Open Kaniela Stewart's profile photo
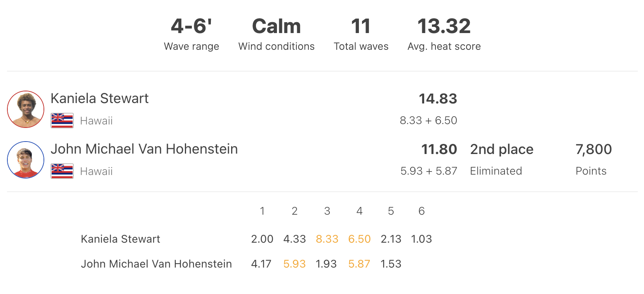This screenshot has width=644, height=294. coord(26,109)
